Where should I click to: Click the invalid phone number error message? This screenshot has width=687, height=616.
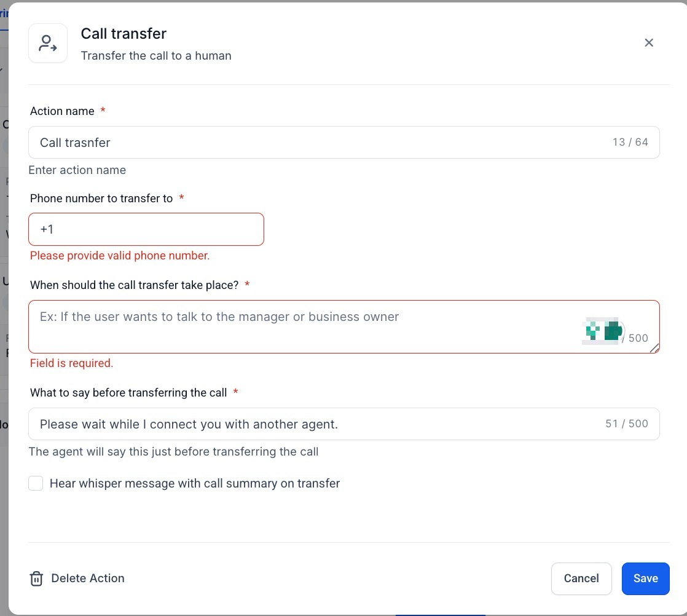(120, 256)
